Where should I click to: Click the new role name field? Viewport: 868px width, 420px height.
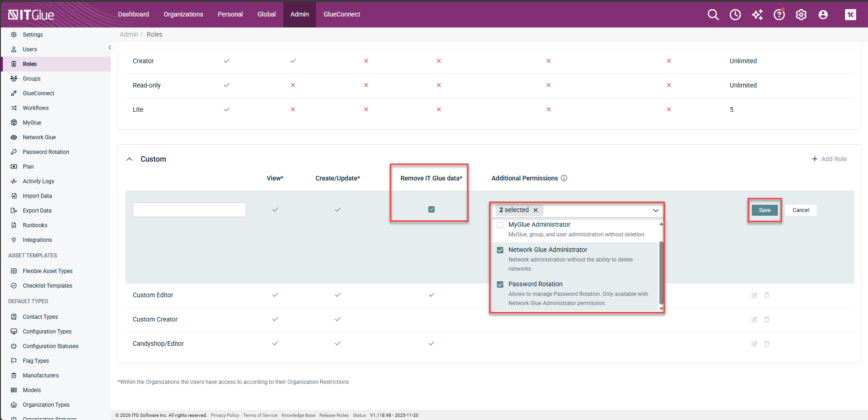coord(189,210)
